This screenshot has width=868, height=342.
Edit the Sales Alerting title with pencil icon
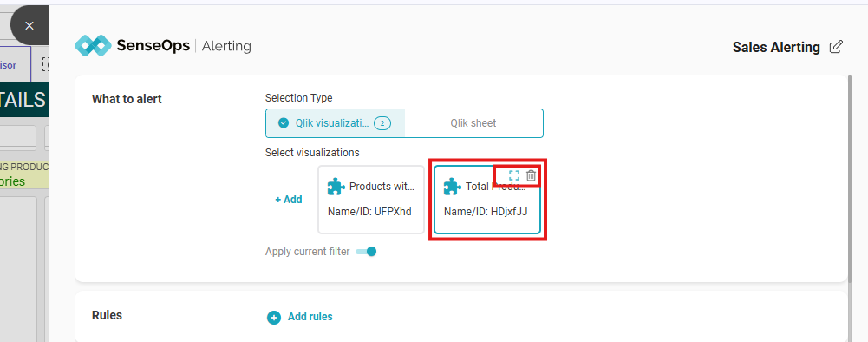(x=836, y=47)
